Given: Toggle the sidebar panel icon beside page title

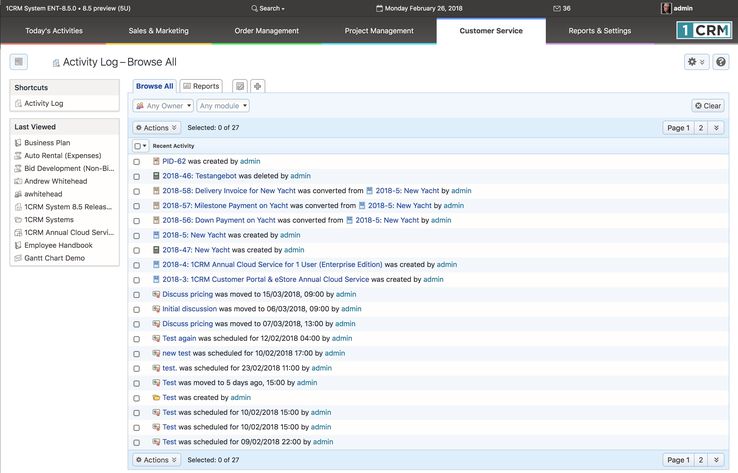Looking at the screenshot, I should [x=19, y=62].
